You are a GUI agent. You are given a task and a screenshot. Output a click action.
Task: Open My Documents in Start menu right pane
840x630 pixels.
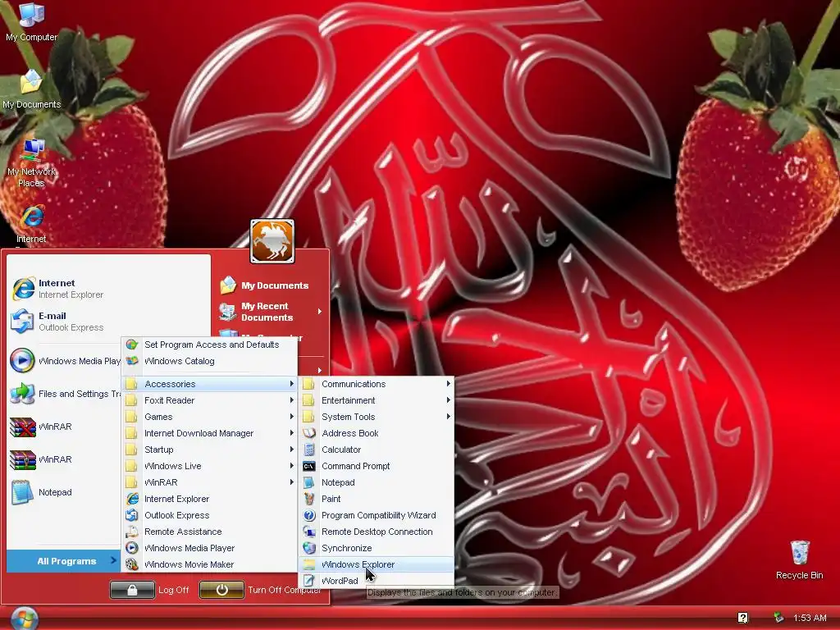click(271, 285)
